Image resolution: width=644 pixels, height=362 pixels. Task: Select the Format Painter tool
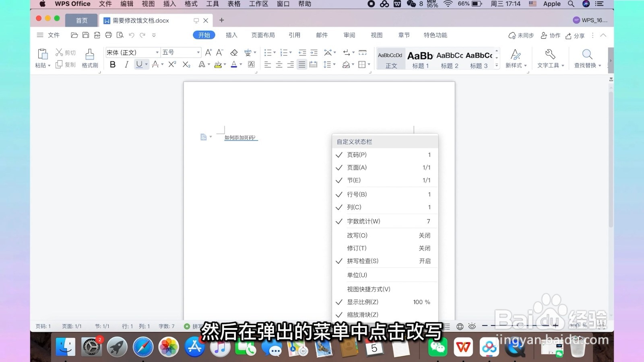[x=89, y=56]
